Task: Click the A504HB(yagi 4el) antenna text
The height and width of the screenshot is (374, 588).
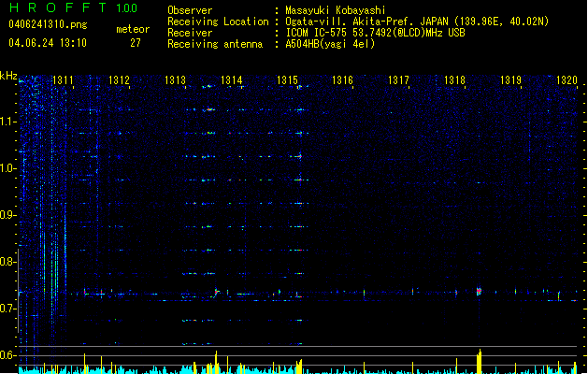Action: pyautogui.click(x=330, y=44)
